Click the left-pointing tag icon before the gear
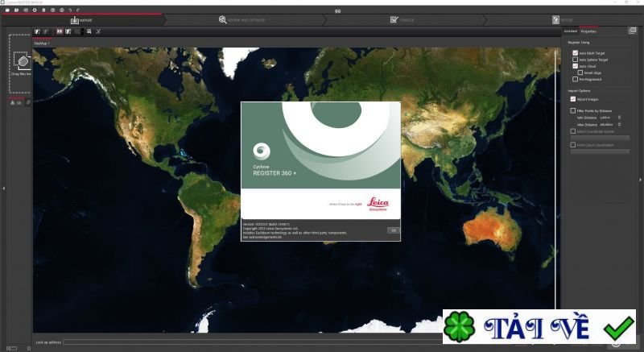Image resolution: width=644 pixels, height=352 pixels. pos(26,10)
